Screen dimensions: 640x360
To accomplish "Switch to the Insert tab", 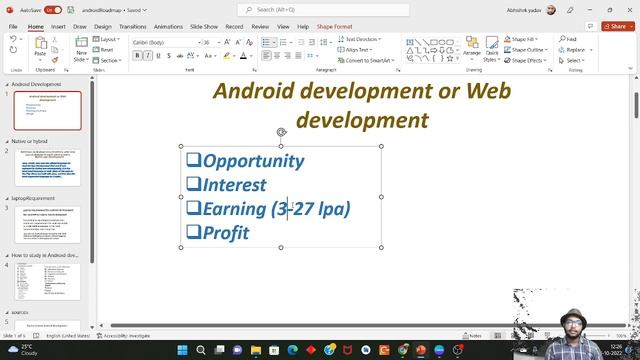I will 58,27.
